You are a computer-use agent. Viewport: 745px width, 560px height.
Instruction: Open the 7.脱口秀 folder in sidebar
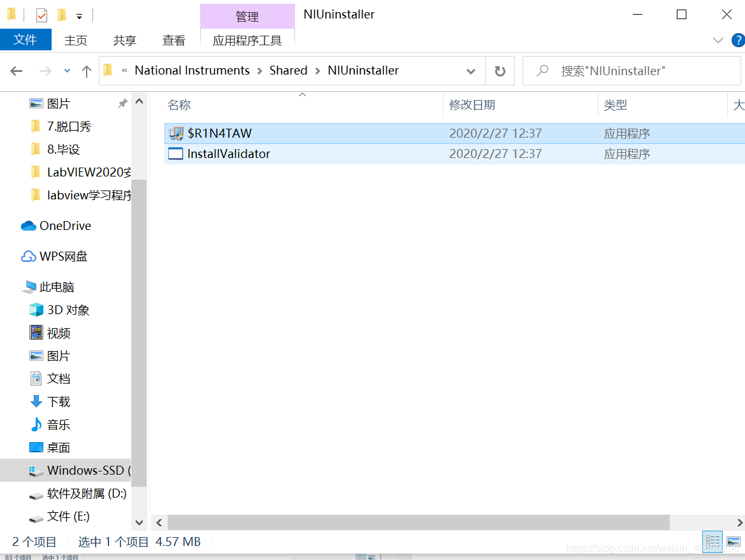(x=69, y=126)
